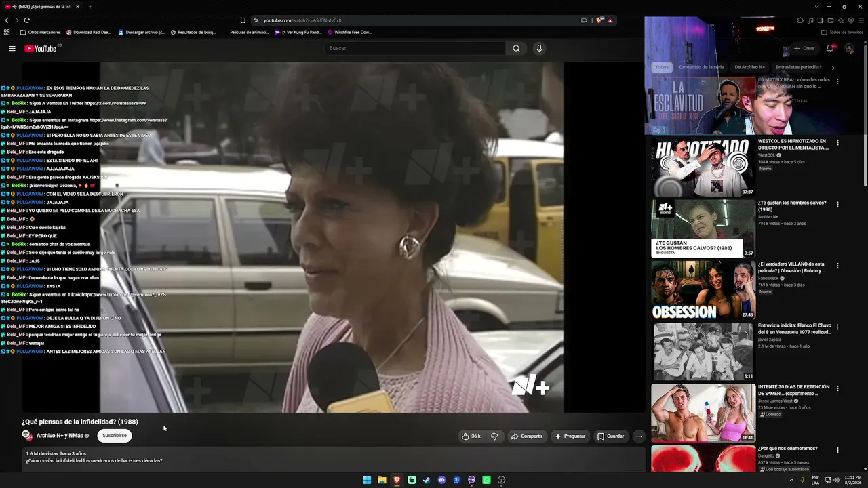Click the browser address bar URL
The width and height of the screenshot is (868, 488).
(302, 20)
